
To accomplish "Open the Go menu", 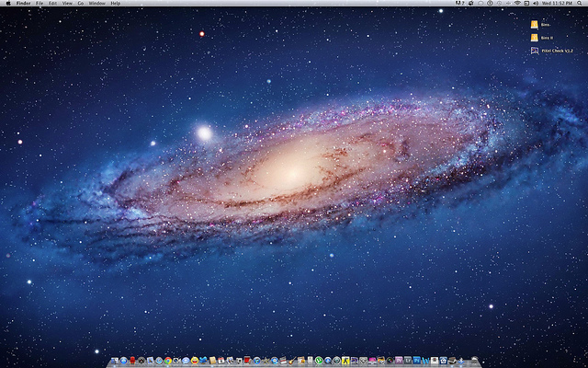I will [x=81, y=3].
